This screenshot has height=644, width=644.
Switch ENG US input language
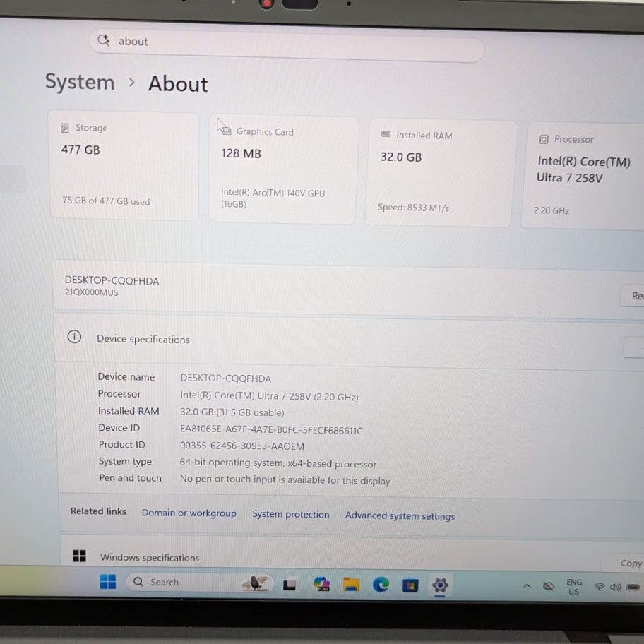click(574, 587)
